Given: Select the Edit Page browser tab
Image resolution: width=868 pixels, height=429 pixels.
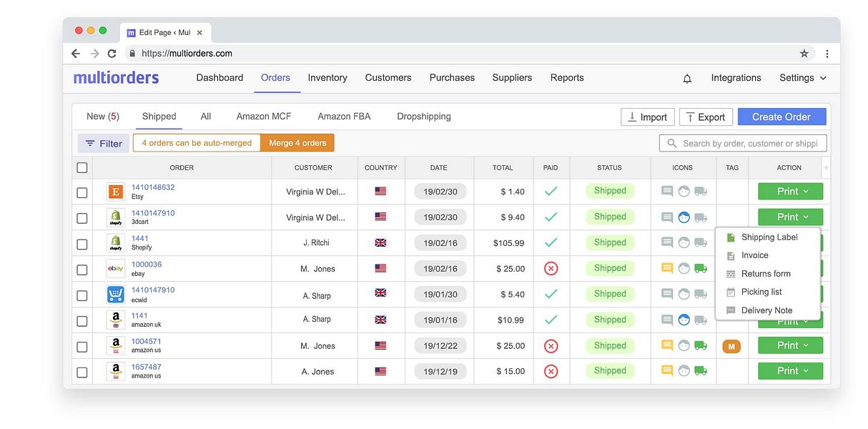Looking at the screenshot, I should point(165,32).
